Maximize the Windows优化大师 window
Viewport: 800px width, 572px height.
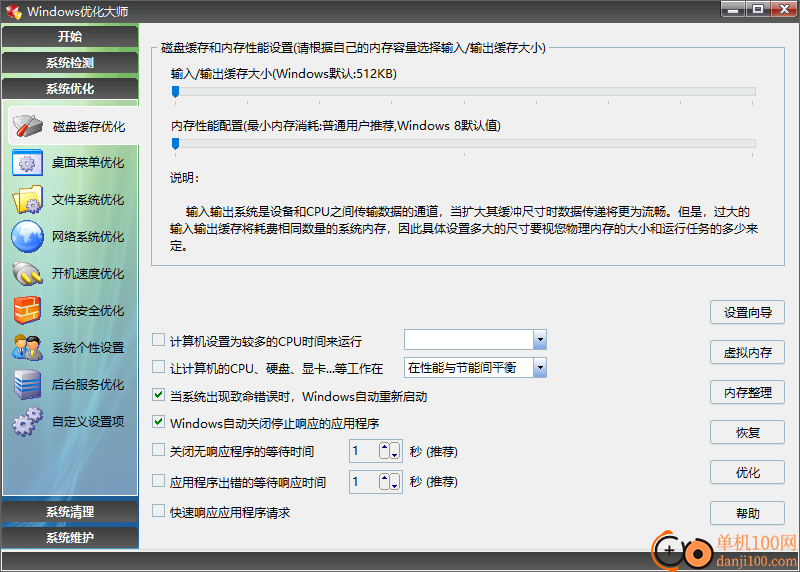(x=758, y=9)
